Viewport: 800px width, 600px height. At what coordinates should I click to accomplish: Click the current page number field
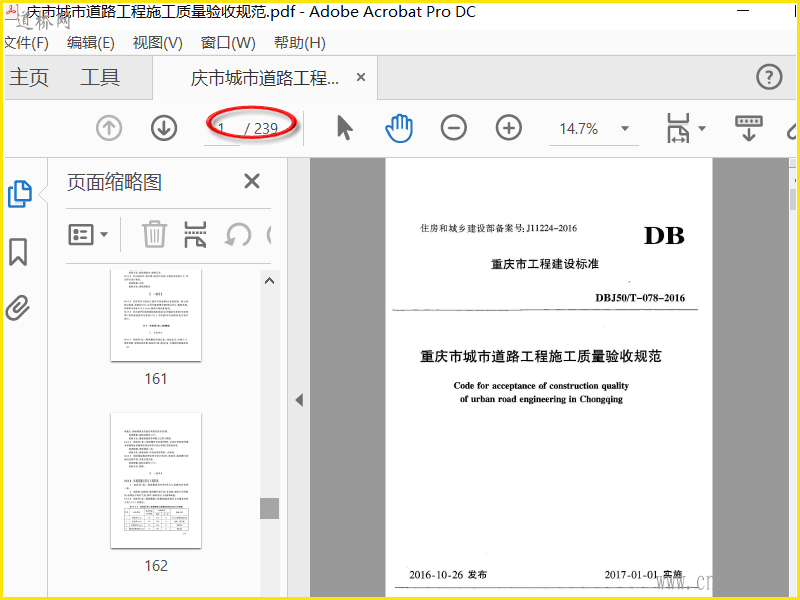point(221,129)
